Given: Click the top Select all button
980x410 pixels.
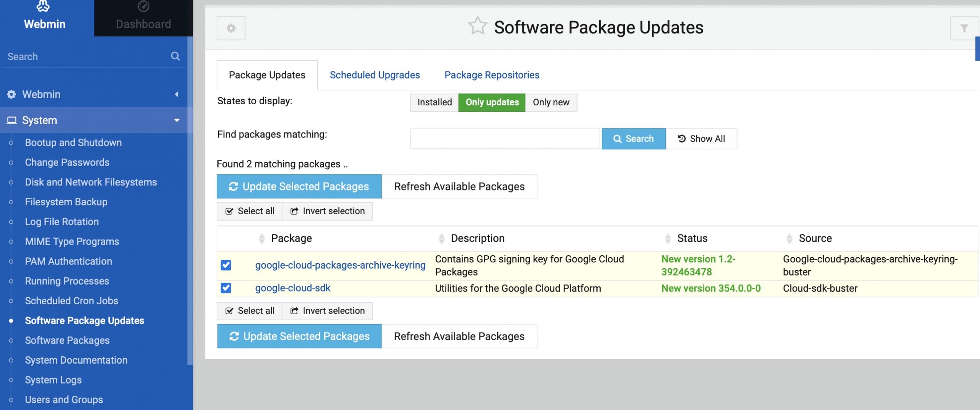Looking at the screenshot, I should point(250,211).
